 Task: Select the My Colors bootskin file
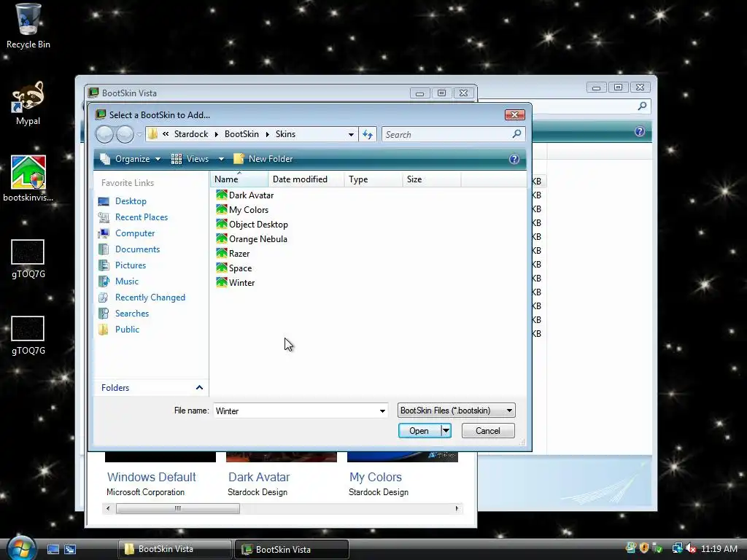click(x=242, y=209)
